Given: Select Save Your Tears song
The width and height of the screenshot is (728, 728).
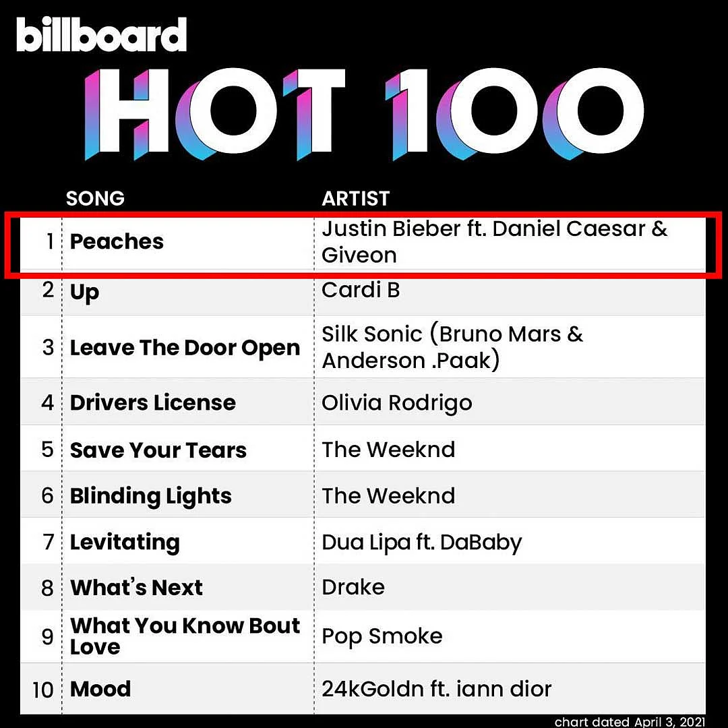Looking at the screenshot, I should [158, 450].
